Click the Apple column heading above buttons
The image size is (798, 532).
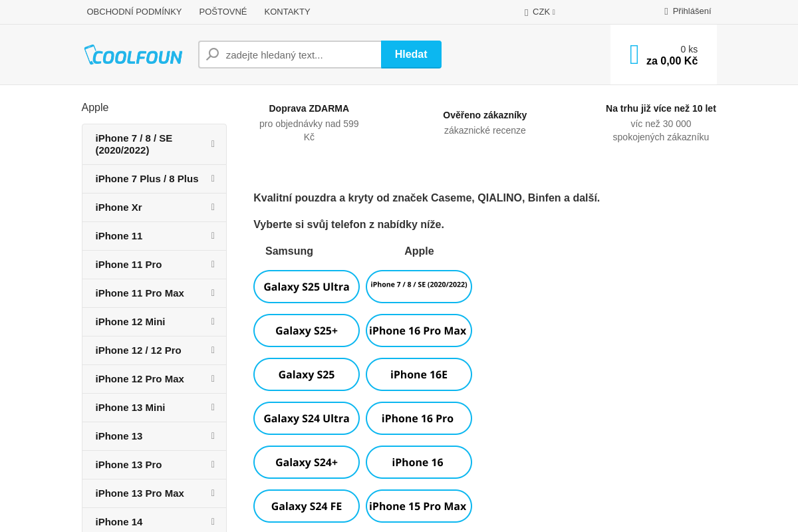pos(419,251)
